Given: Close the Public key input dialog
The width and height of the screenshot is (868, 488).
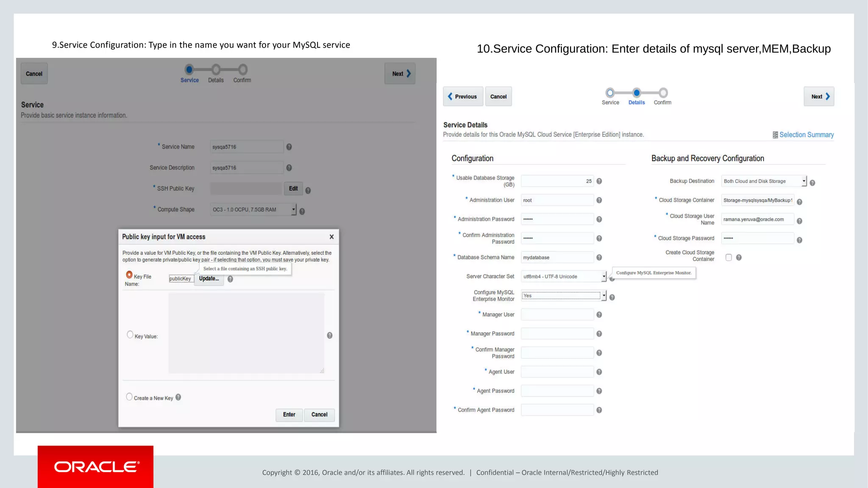Looking at the screenshot, I should [332, 237].
